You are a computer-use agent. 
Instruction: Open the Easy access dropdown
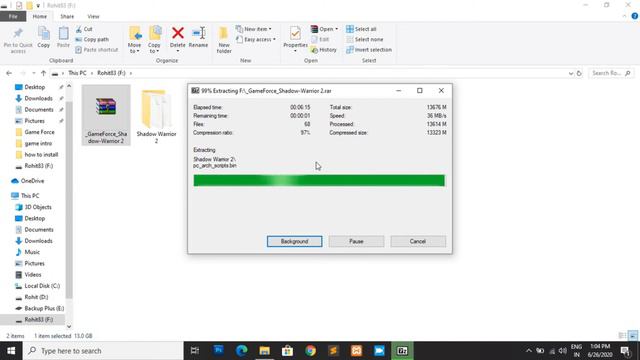tap(256, 39)
